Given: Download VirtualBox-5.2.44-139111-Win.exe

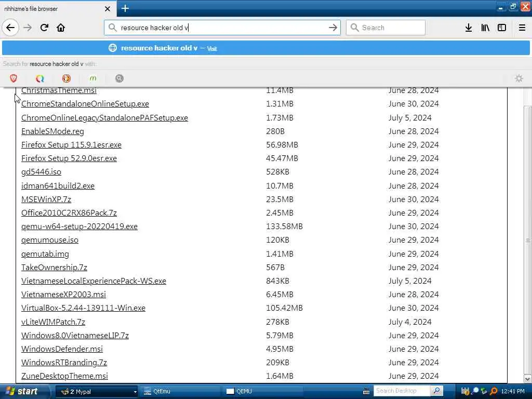Looking at the screenshot, I should coord(83,308).
